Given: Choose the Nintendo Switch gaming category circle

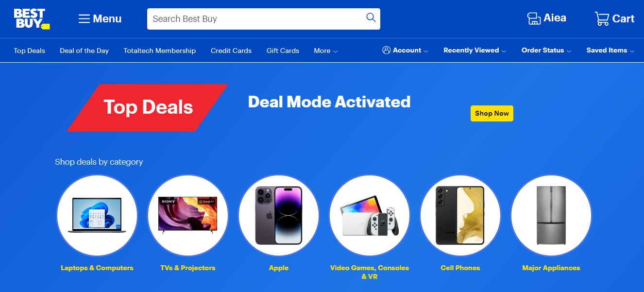Looking at the screenshot, I should pos(370,215).
